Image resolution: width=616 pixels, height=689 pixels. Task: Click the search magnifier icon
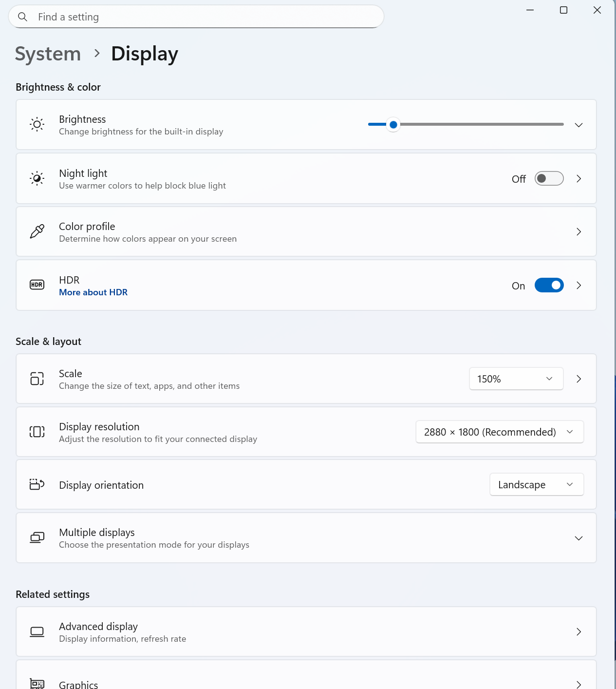pyautogui.click(x=22, y=16)
